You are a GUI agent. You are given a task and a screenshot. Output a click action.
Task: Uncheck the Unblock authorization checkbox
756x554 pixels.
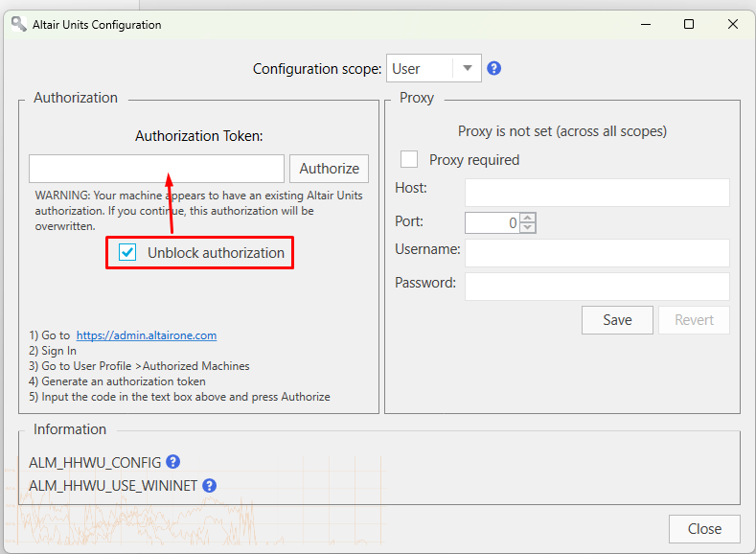(127, 252)
